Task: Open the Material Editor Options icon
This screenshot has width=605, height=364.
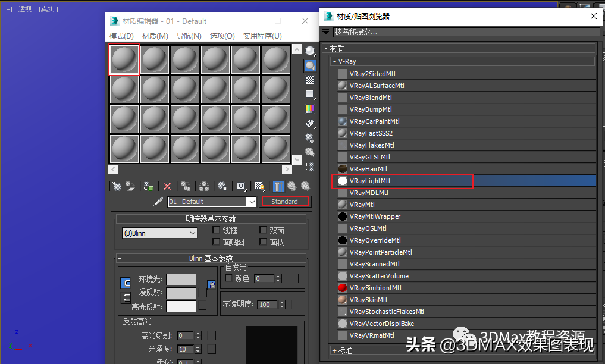Action: click(x=310, y=137)
